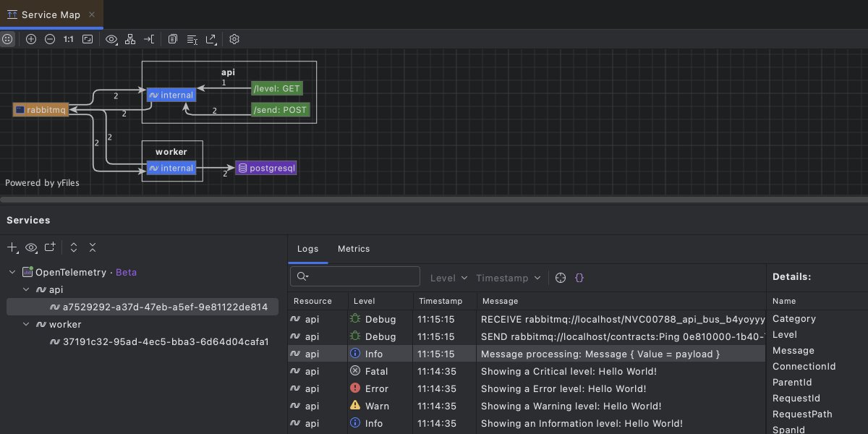The image size is (868, 434).
Task: Select the rabbitmq node in the map
Action: click(41, 110)
